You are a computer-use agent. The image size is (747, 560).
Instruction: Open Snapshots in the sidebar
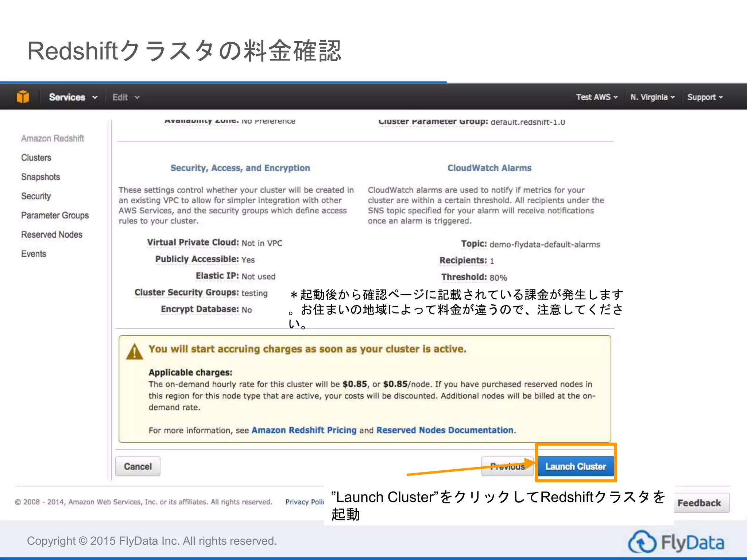point(40,177)
